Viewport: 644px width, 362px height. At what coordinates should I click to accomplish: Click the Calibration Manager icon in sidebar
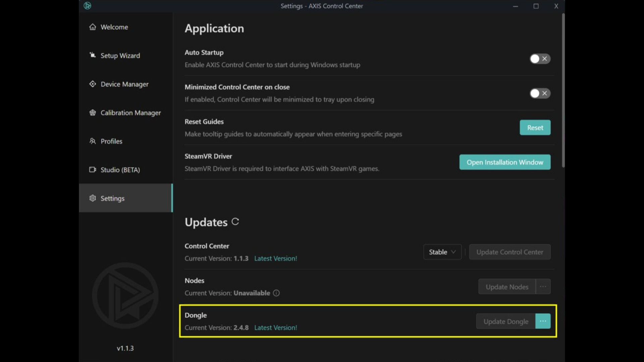pos(93,113)
